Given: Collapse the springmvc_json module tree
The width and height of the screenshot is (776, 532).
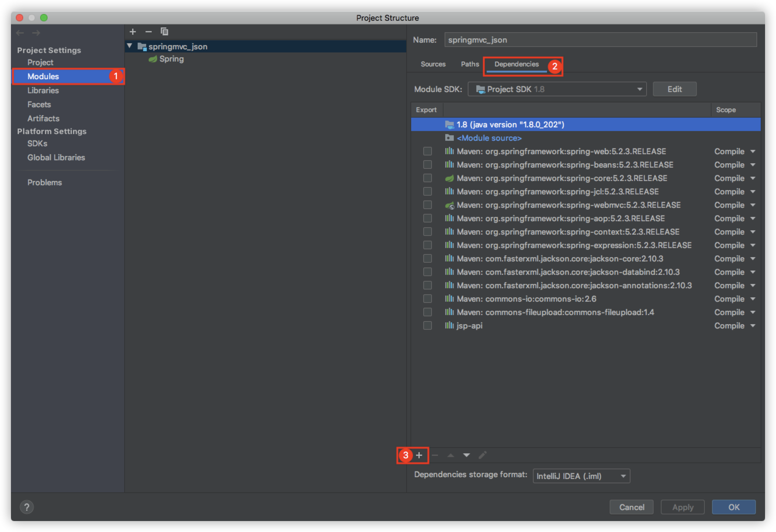Looking at the screenshot, I should (x=129, y=46).
